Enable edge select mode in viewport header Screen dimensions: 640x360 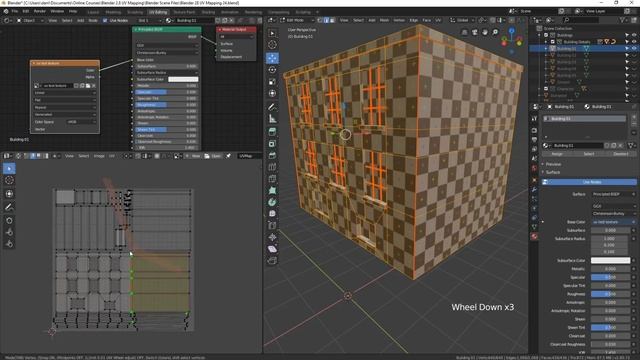326,20
